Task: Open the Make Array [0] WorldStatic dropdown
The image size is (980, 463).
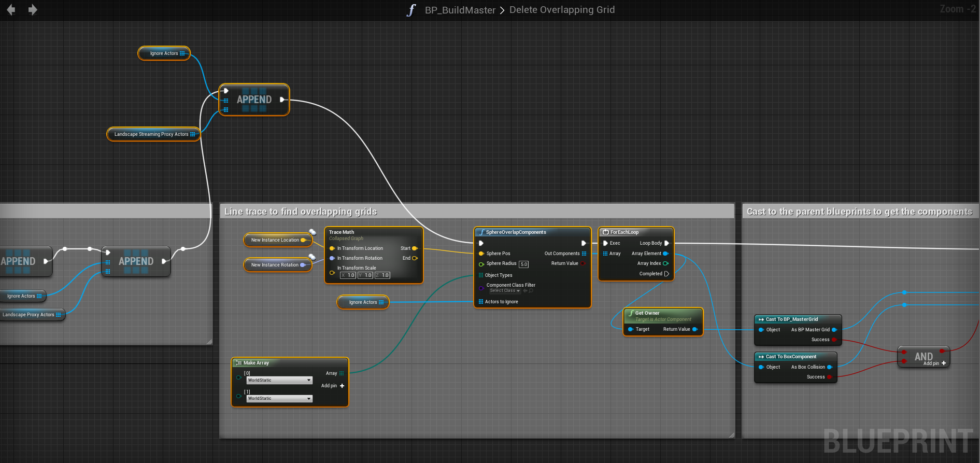Action: coord(279,380)
